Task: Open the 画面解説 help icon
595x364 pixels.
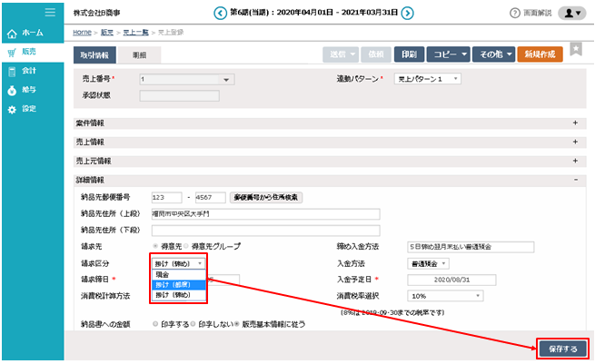Action: click(x=515, y=13)
